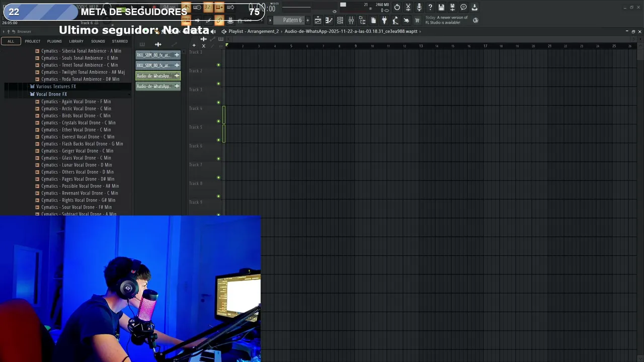The height and width of the screenshot is (362, 644).
Task: Click render-to-audio save icon with waveform
Action: click(x=452, y=7)
